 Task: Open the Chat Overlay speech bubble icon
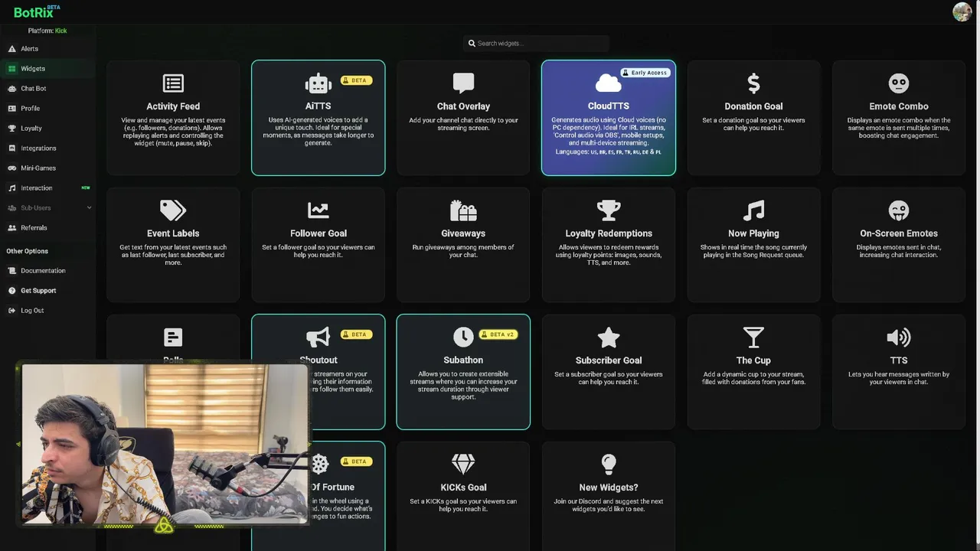463,83
